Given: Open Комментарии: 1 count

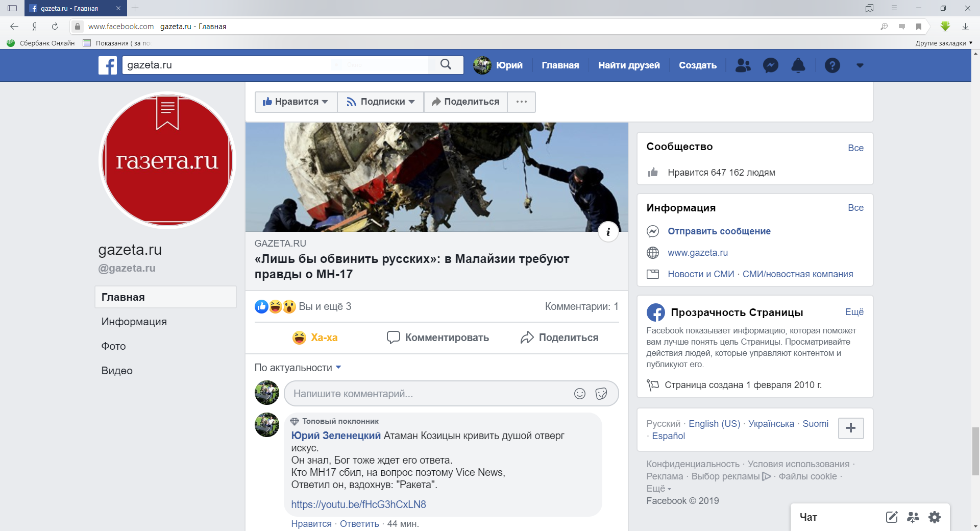Looking at the screenshot, I should [581, 306].
